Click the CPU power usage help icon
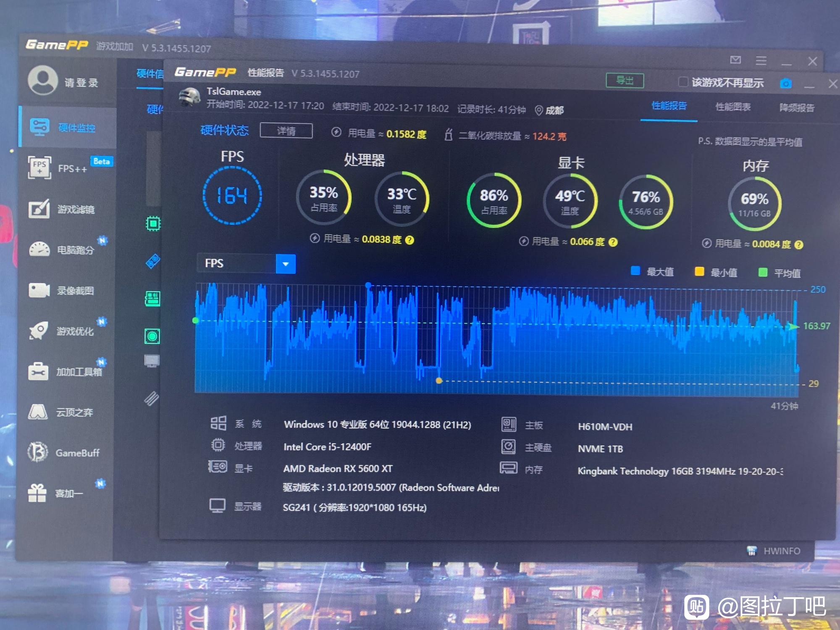 409,240
